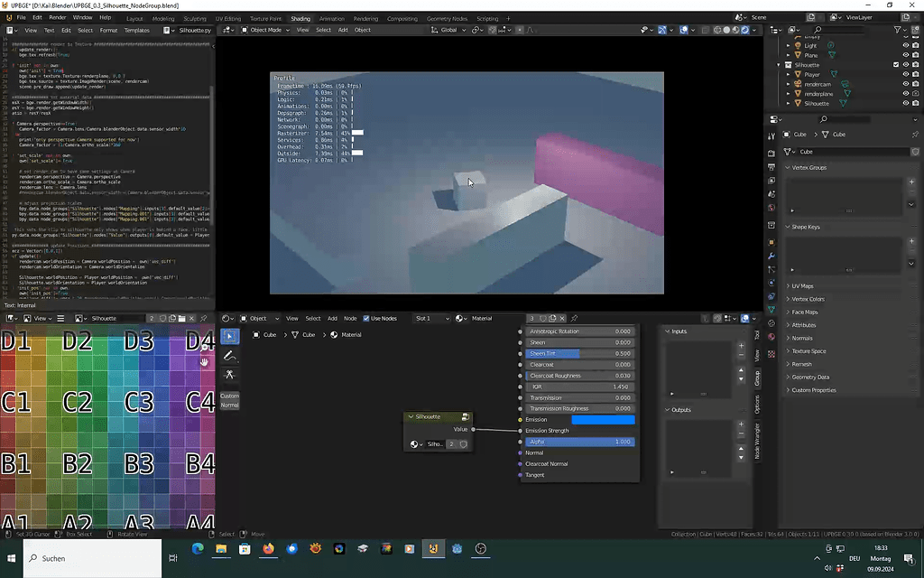Open File Explorer from the taskbar

coord(221,548)
